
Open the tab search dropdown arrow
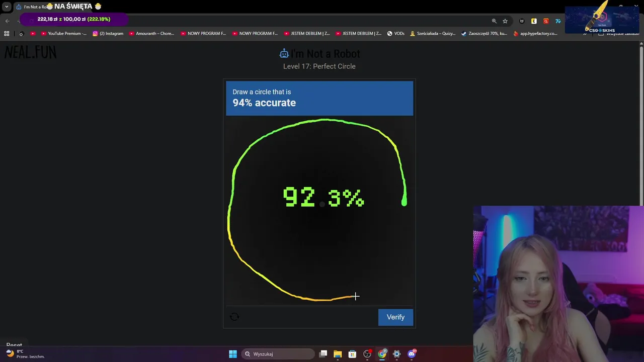[7, 7]
